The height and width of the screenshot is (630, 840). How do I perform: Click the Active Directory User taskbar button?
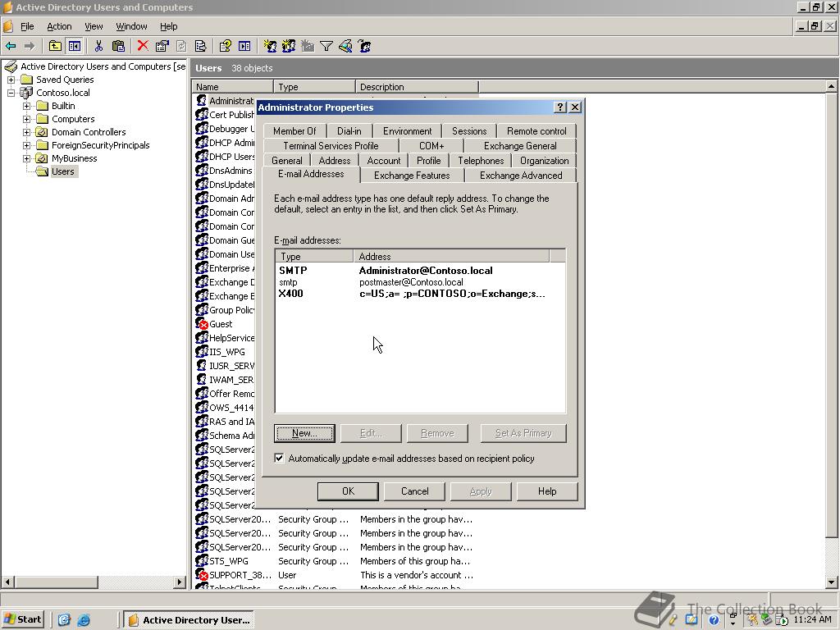[189, 620]
